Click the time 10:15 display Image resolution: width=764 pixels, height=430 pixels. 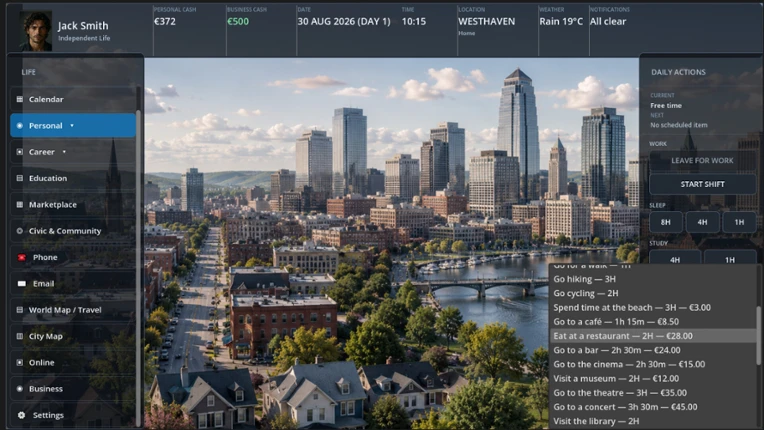coord(414,21)
